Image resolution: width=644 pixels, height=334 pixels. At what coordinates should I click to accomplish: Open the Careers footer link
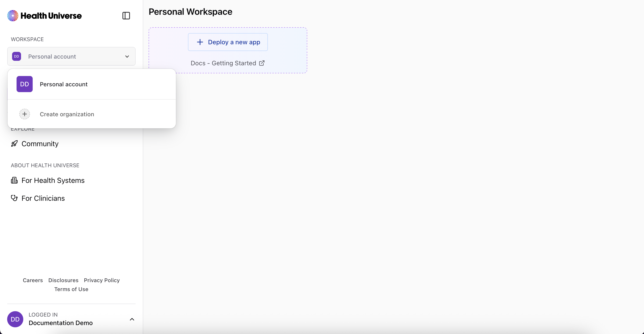pos(33,280)
